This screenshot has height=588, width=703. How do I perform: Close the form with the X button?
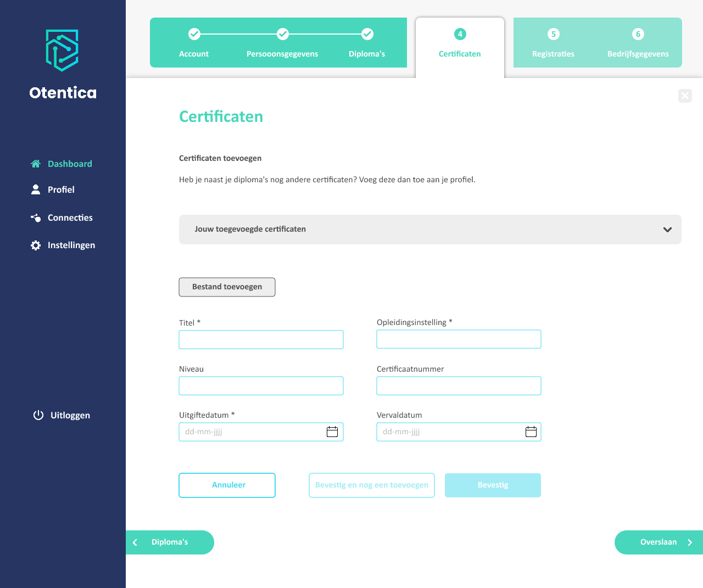pos(685,96)
